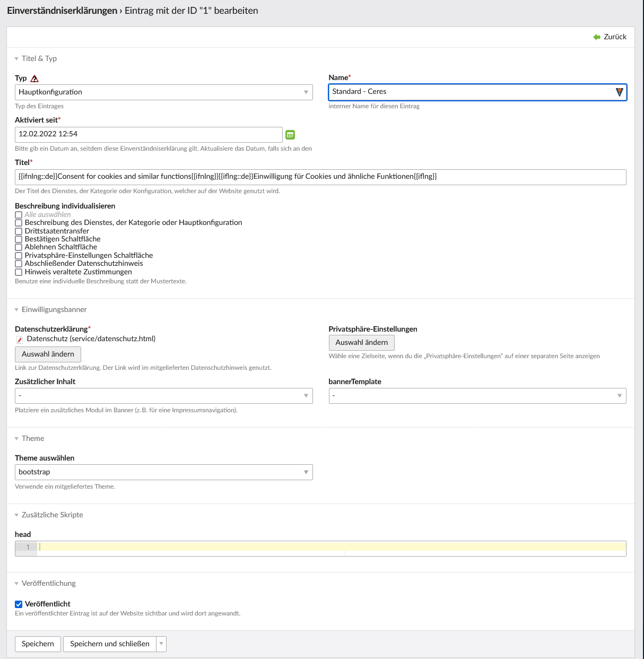This screenshot has width=644, height=659.
Task: Click Auswahl ändern under Privatsphäre-Einstellungen
Action: 362,343
